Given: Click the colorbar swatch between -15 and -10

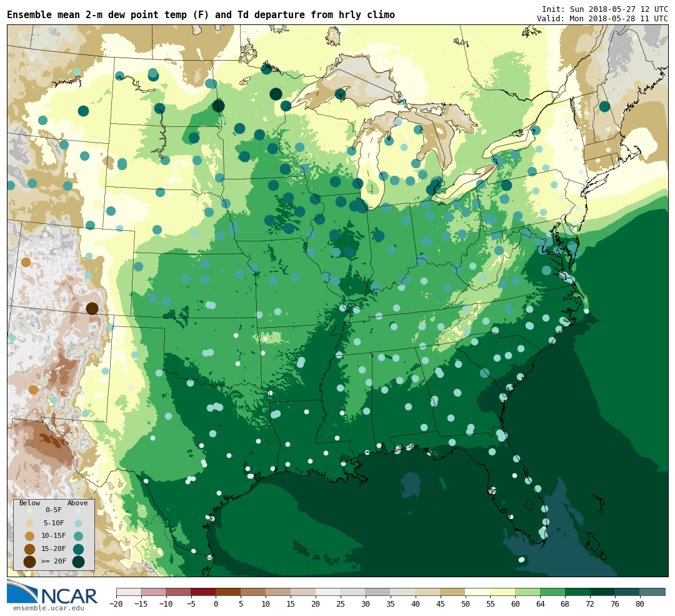Looking at the screenshot, I should 154,592.
